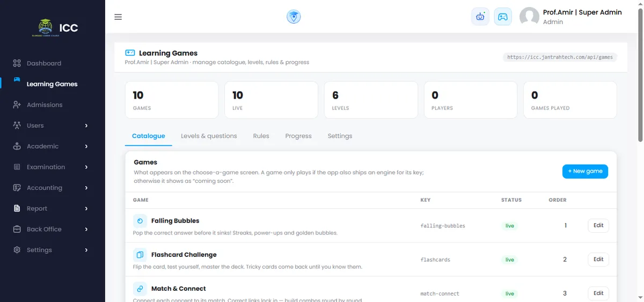
Task: Click Prof.Amir | Super Admin profile name
Action: (582, 12)
